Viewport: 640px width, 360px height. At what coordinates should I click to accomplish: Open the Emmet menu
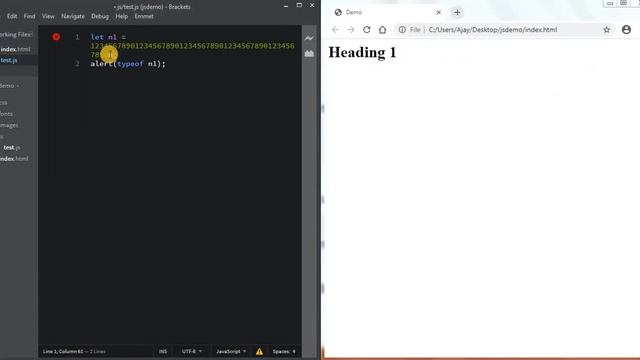(x=144, y=16)
